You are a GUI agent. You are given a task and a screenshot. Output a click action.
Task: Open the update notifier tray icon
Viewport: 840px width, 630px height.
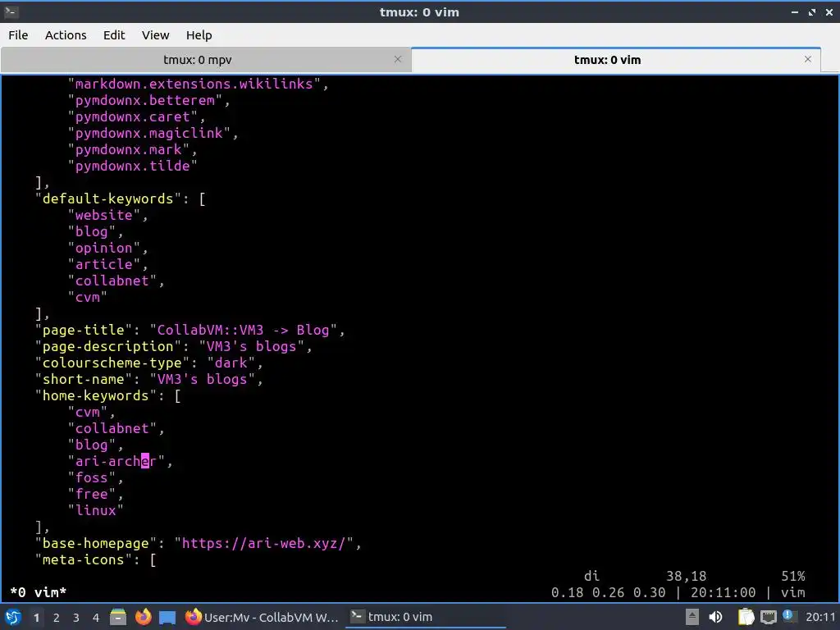788,616
